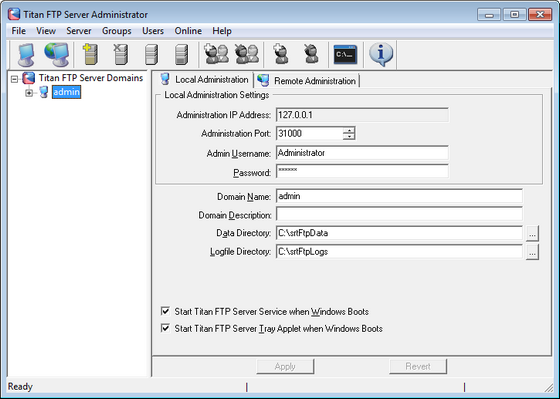Screen dimensions: 560x399
Task: Collapse the Titan FTP Server Domains node
Action: (14, 79)
